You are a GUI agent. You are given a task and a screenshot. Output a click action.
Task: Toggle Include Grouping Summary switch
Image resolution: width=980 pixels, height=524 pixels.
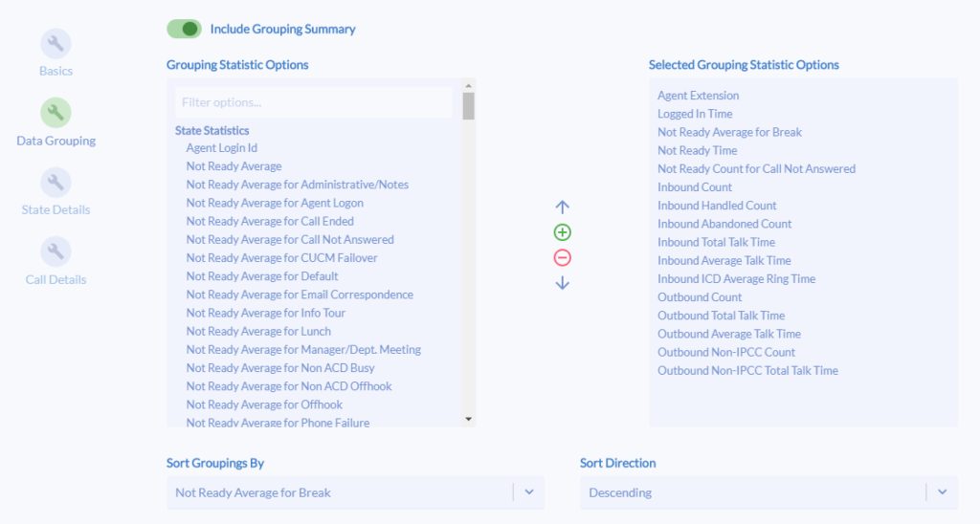tap(185, 29)
